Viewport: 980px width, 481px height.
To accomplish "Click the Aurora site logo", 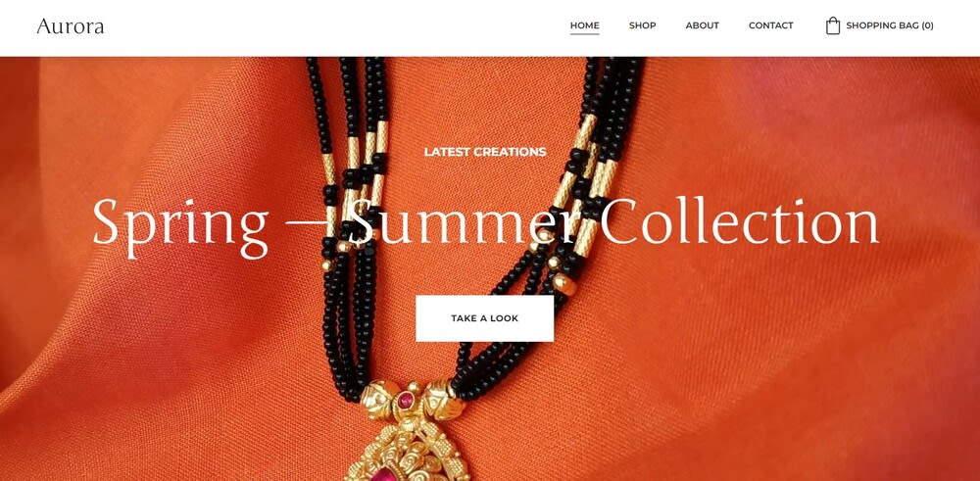I will [70, 26].
